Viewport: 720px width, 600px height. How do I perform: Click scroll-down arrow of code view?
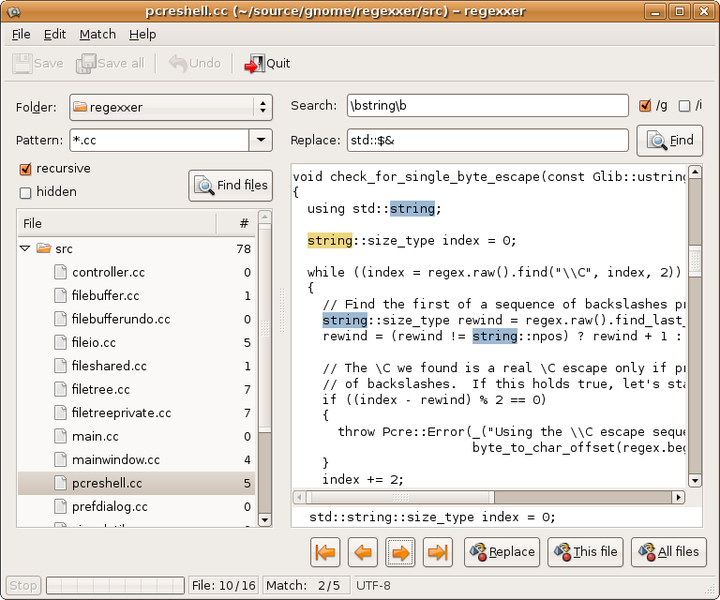pyautogui.click(x=695, y=481)
